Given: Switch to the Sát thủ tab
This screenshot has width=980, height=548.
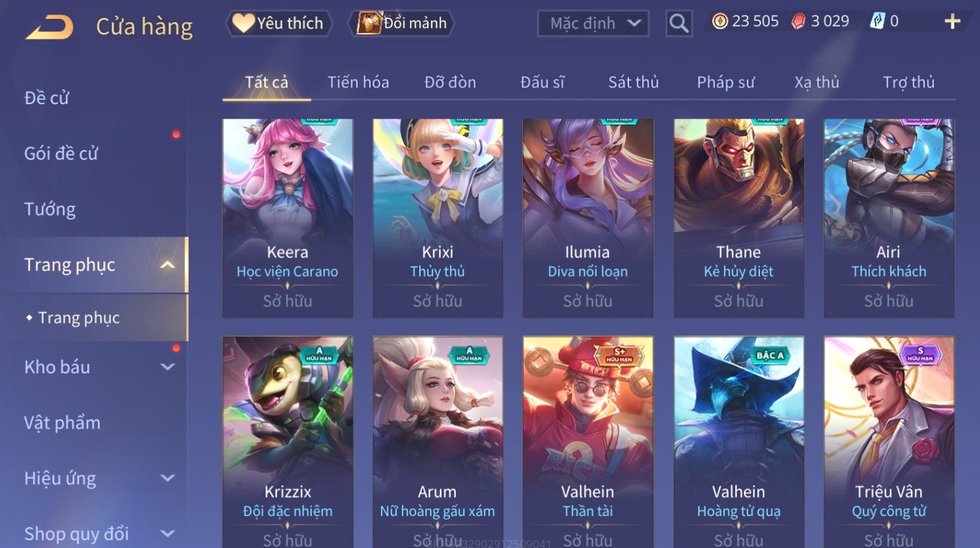Looking at the screenshot, I should (633, 82).
